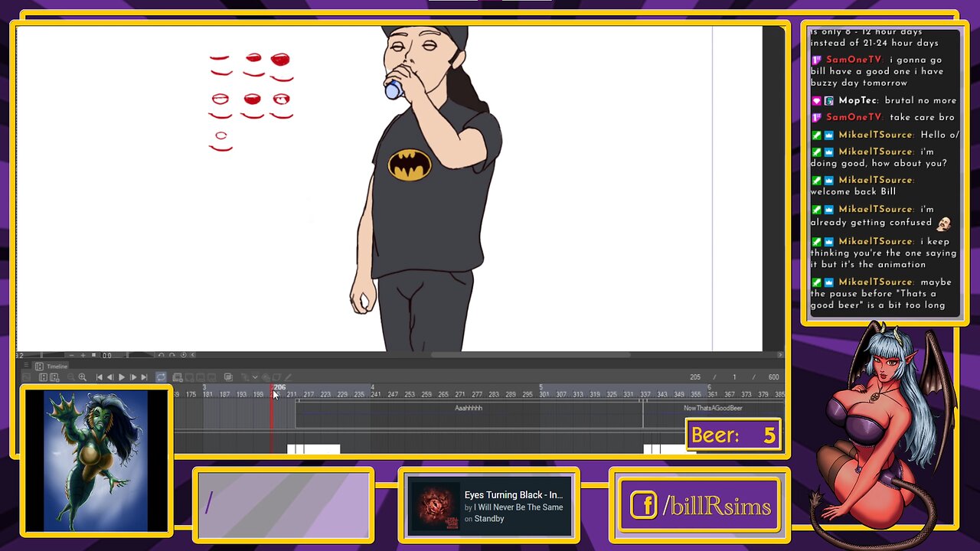This screenshot has width=980, height=551.
Task: Step forward to the next frame
Action: (133, 377)
